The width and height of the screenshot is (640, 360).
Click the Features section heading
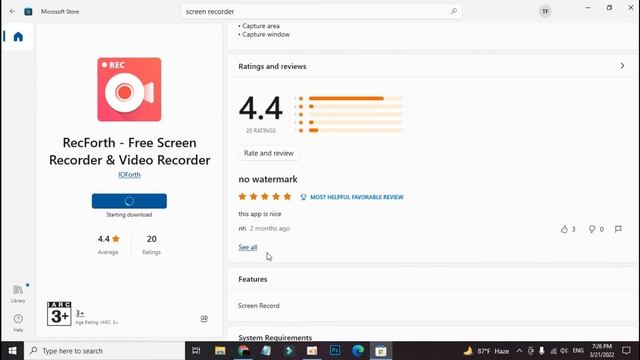253,279
